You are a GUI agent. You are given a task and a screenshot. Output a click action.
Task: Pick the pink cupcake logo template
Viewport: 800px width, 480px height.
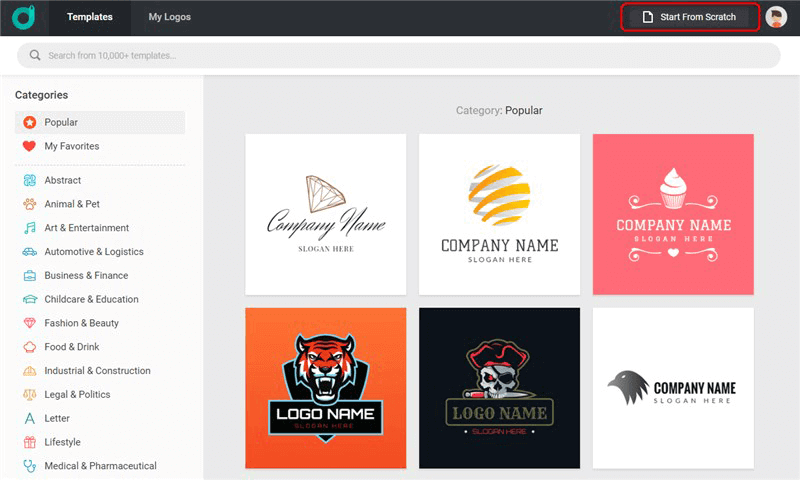click(x=673, y=214)
